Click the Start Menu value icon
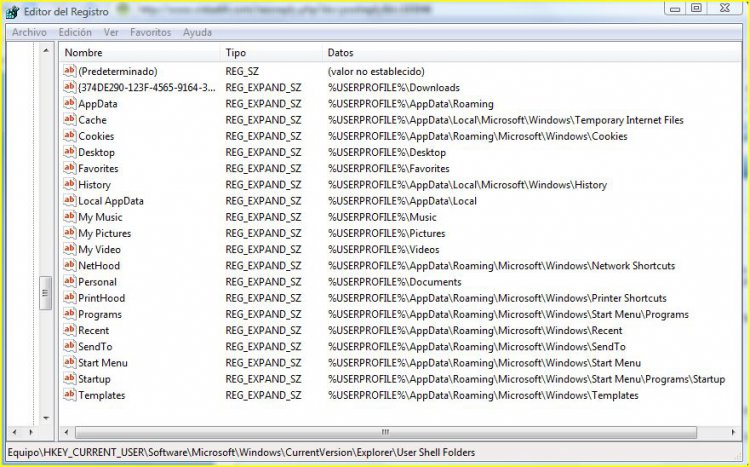Image resolution: width=750 pixels, height=467 pixels. [70, 363]
